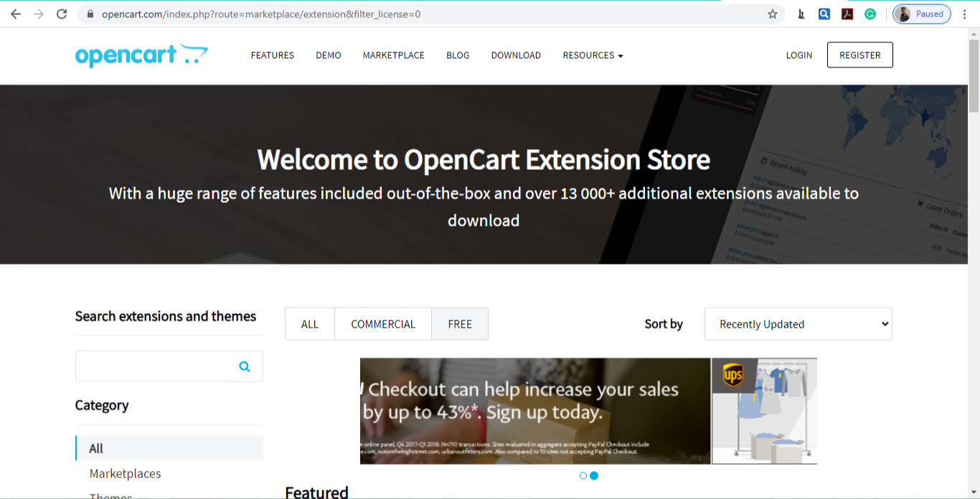This screenshot has width=980, height=499.
Task: Go to MARKETPLACE in the navigation
Action: tap(394, 55)
